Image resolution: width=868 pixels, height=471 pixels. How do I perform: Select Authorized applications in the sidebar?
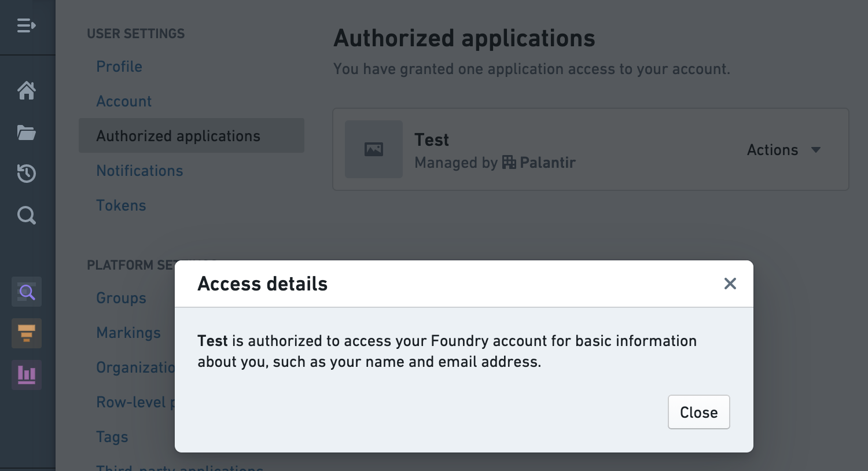[x=192, y=135]
